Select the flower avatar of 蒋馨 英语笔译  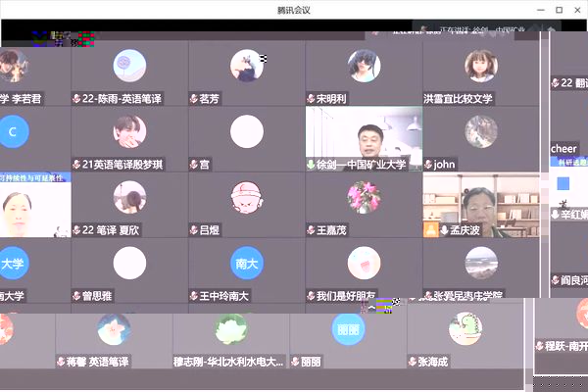[x=114, y=329]
